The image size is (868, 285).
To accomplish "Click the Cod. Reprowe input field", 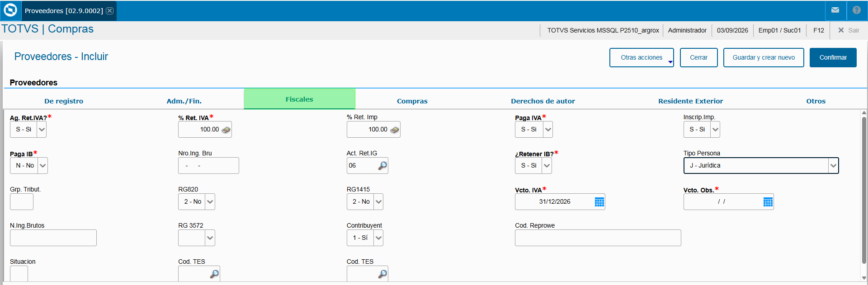I will (598, 238).
